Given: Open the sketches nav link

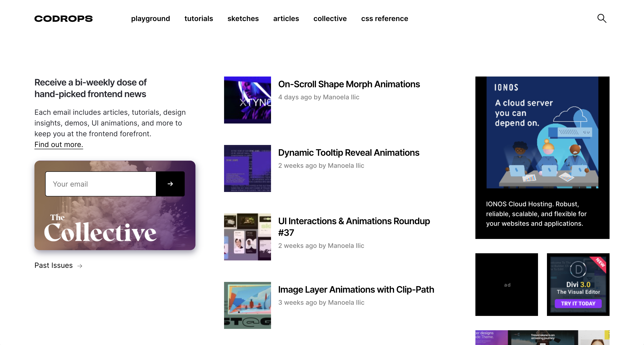Looking at the screenshot, I should 243,19.
